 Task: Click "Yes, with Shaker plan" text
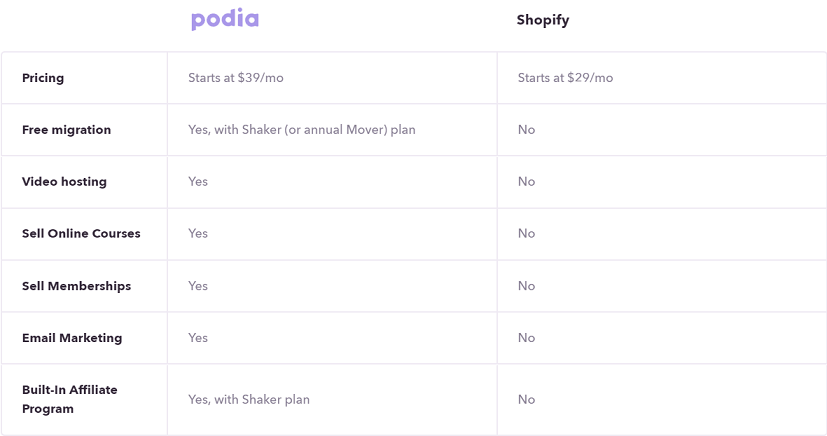(x=249, y=399)
